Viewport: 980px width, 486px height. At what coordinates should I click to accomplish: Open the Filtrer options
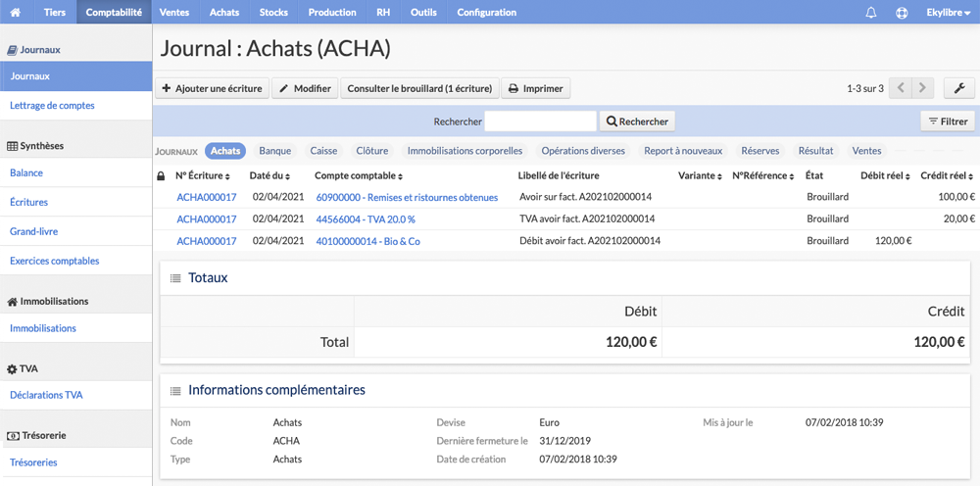[x=948, y=121]
